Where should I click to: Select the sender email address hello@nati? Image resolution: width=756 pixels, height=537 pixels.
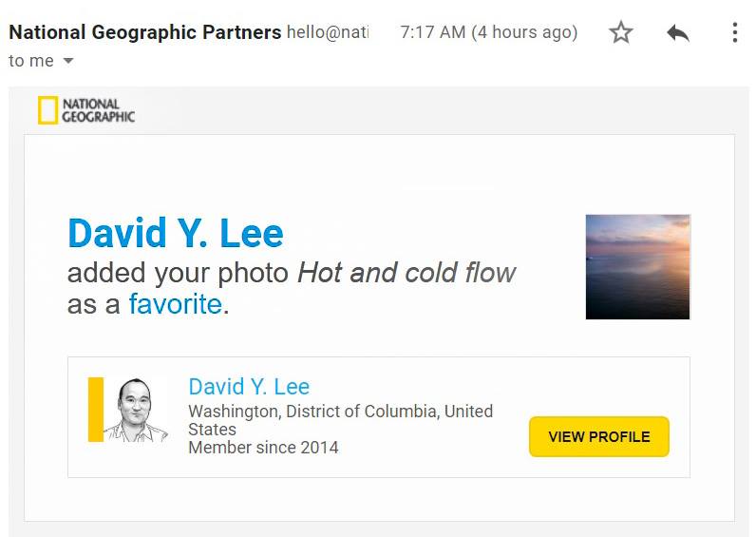tap(328, 32)
